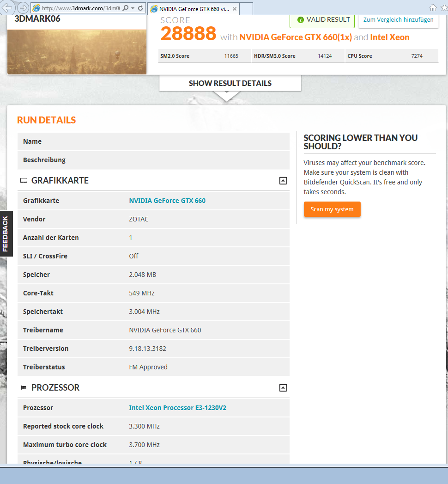This screenshot has width=448, height=484.
Task: Click the VALID RESULT badge
Action: pos(322,20)
